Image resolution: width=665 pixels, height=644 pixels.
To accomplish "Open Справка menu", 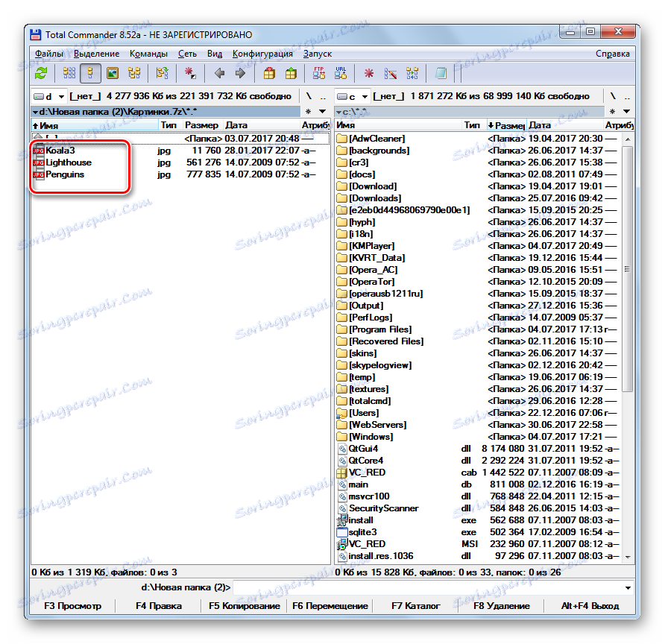I will (x=612, y=54).
